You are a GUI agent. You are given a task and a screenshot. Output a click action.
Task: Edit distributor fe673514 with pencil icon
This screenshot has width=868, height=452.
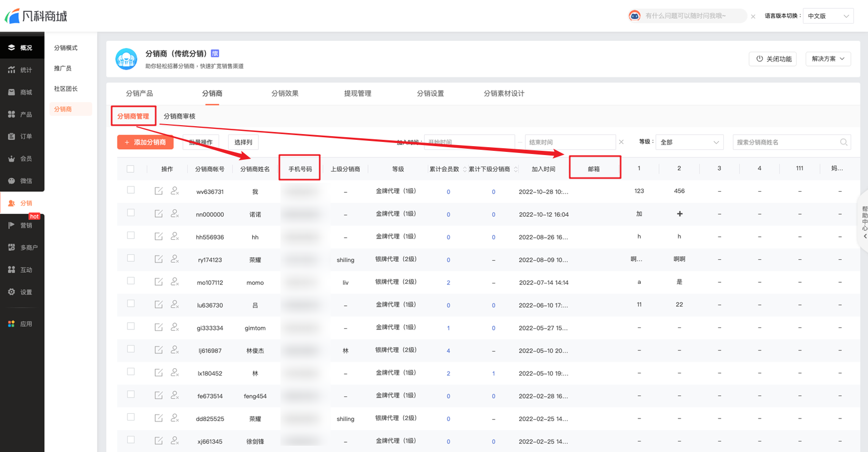click(158, 395)
